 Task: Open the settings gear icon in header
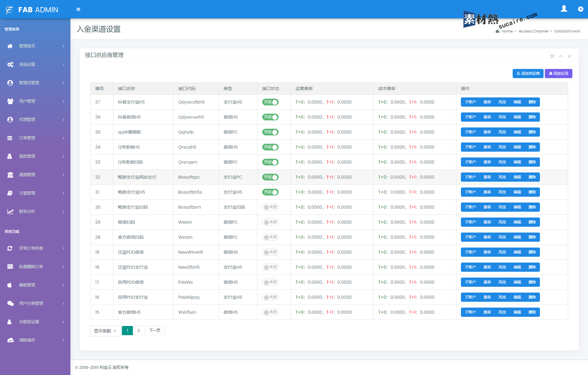(x=580, y=9)
